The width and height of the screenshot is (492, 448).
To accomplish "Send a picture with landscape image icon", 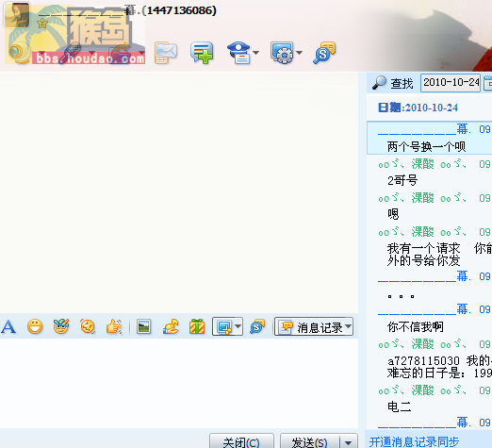I will tap(143, 326).
